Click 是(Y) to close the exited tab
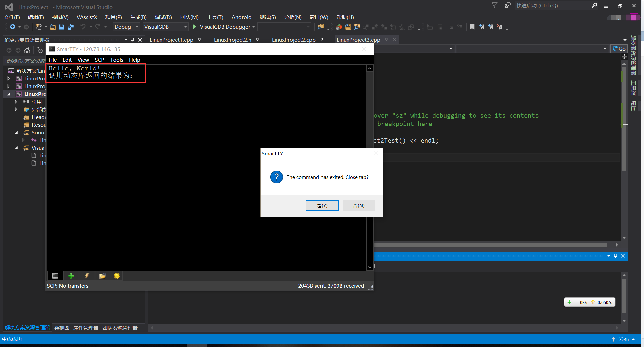 321,205
